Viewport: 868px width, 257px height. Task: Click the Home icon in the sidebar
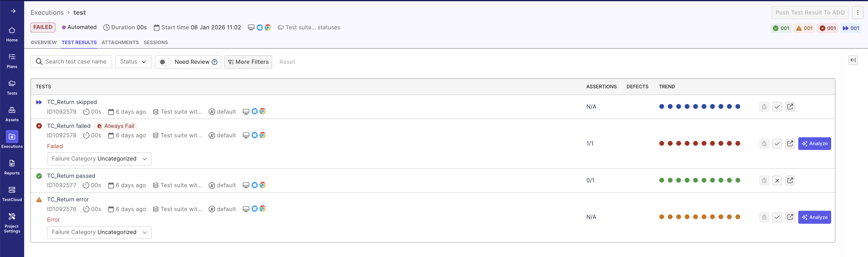[x=12, y=34]
